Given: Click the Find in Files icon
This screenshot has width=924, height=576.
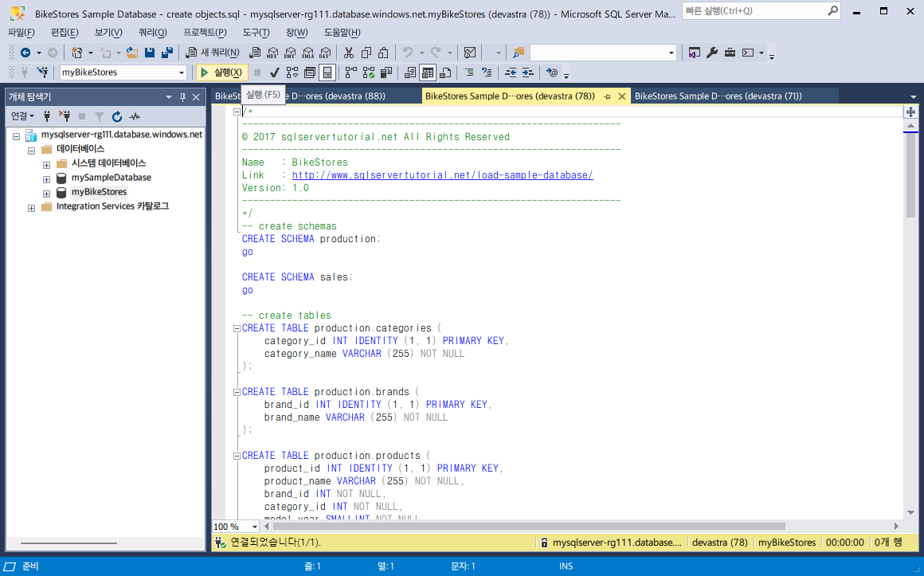Looking at the screenshot, I should [518, 53].
